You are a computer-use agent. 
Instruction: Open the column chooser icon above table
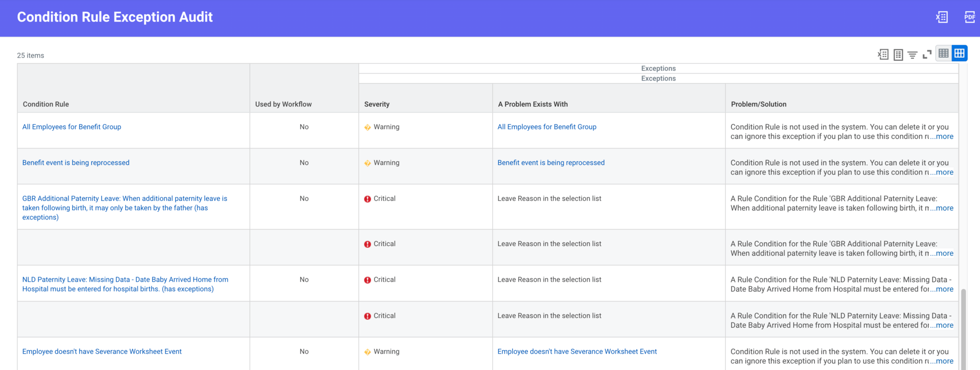point(898,54)
